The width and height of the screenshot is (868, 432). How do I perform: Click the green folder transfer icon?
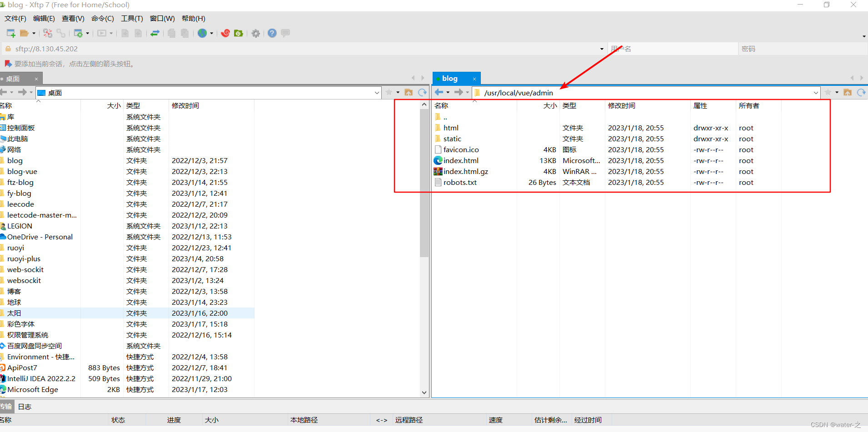(239, 33)
